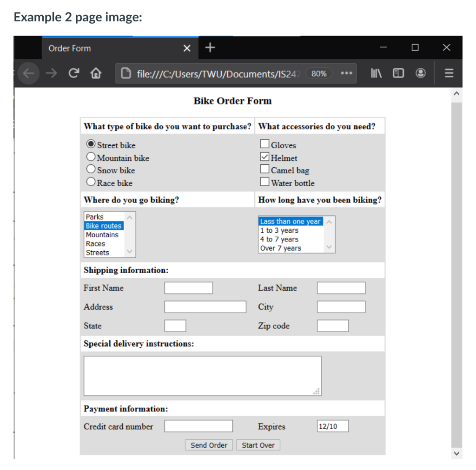The image size is (476, 470).
Task: Select Lass than one year option
Action: (291, 222)
